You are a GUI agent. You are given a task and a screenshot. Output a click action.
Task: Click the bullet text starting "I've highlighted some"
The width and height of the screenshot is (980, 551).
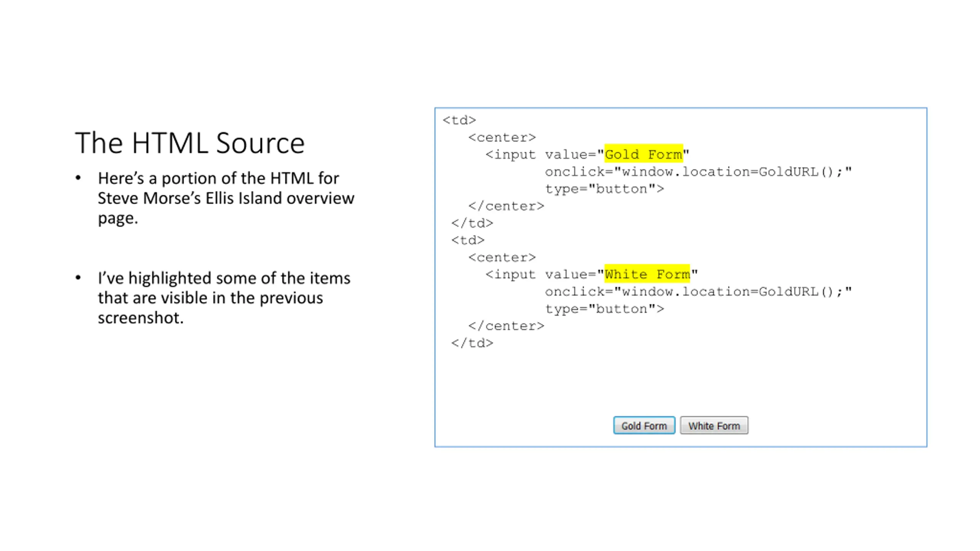224,297
